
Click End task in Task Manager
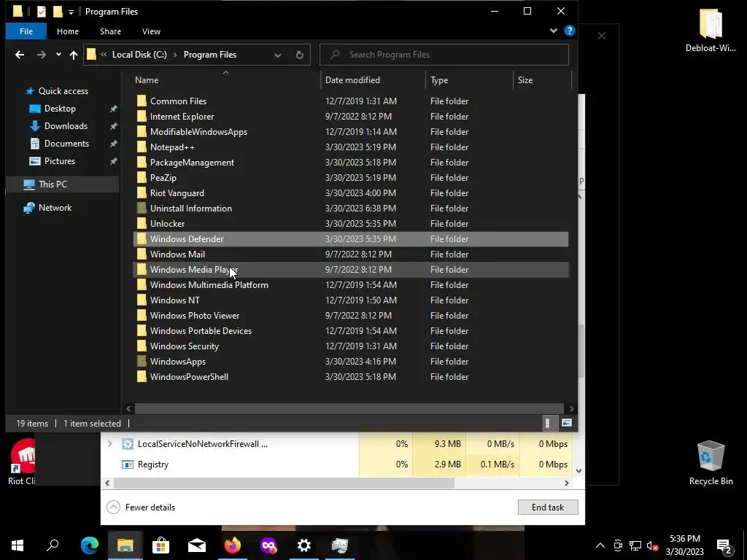pos(548,507)
